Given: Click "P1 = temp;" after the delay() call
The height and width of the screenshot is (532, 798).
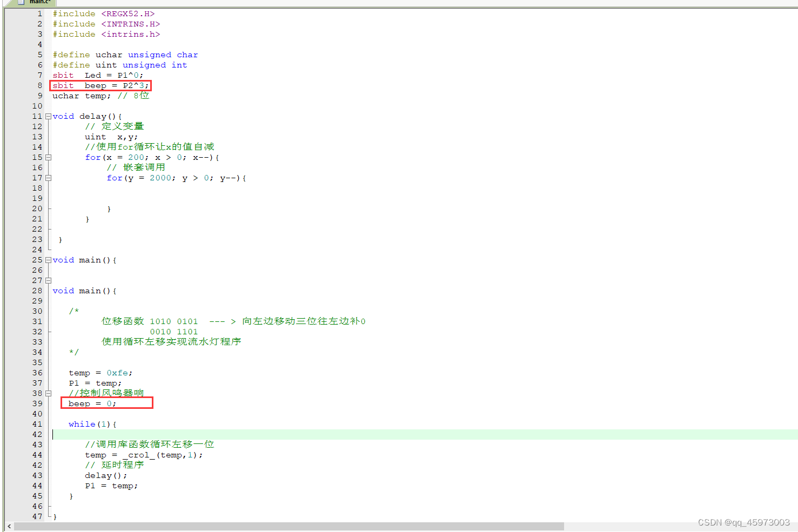Looking at the screenshot, I should (111, 486).
